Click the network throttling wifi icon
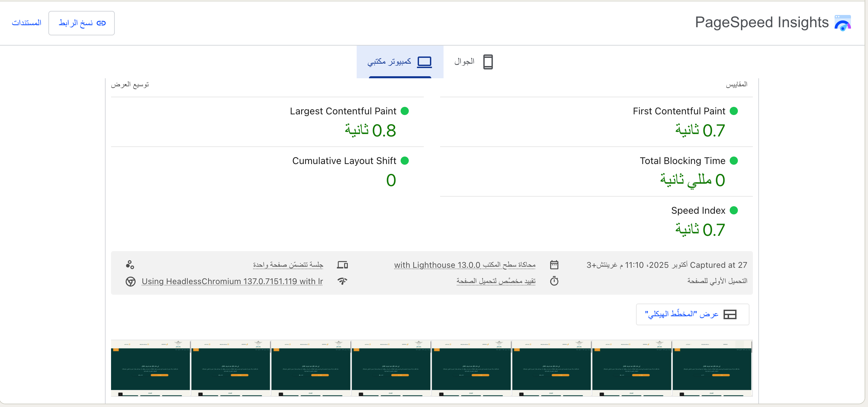 [x=342, y=281]
